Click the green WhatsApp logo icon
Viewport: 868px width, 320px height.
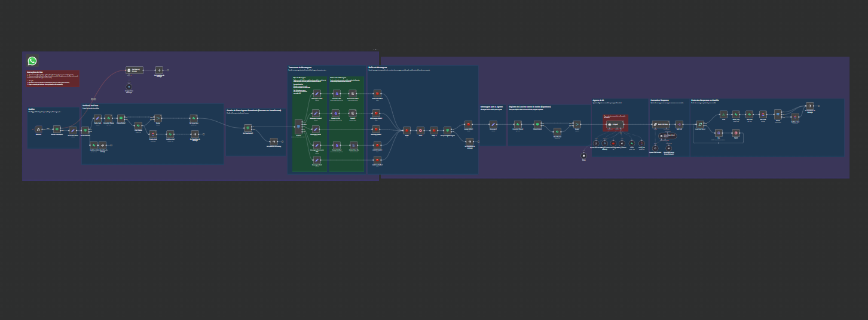[x=32, y=61]
